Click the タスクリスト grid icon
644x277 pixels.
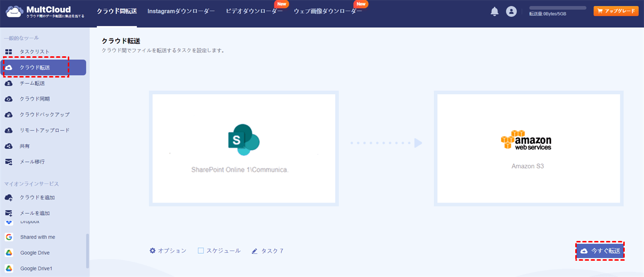pos(8,52)
